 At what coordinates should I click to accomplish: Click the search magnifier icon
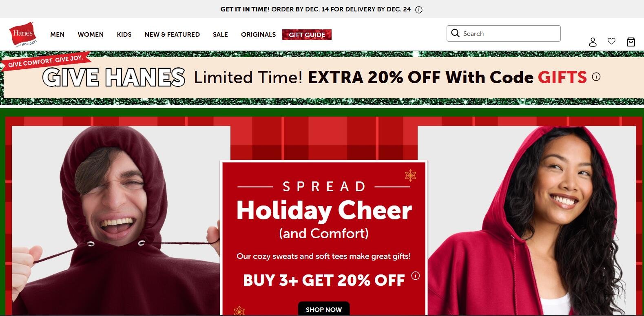(456, 33)
